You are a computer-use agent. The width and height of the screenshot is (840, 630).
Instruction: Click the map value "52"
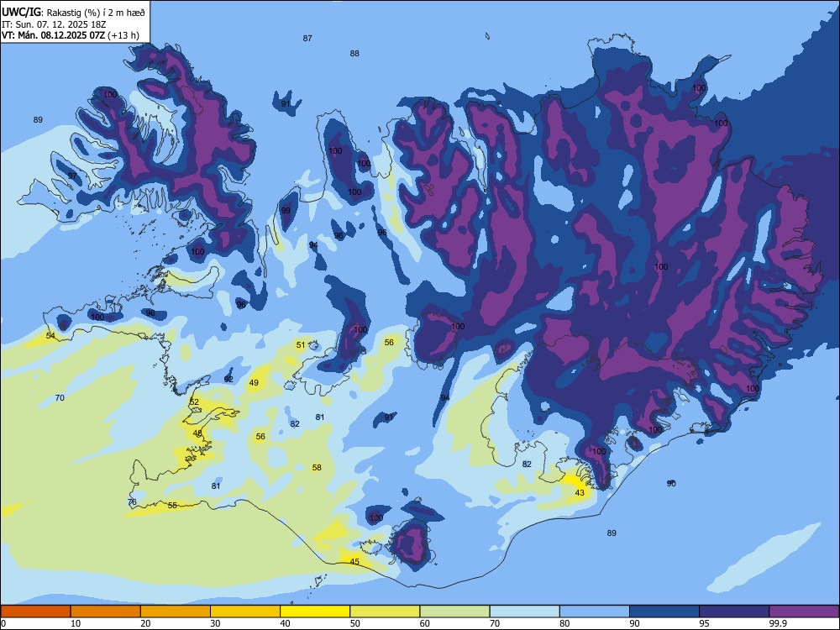tap(194, 402)
